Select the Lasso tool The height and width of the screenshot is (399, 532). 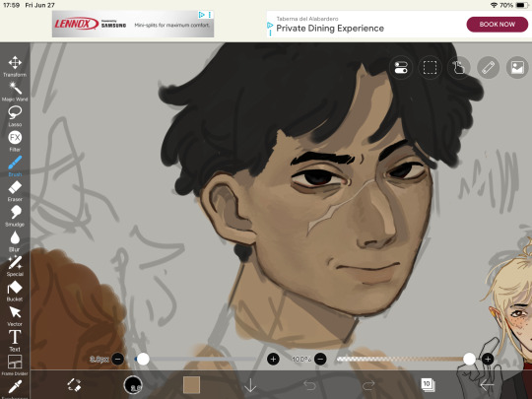[x=15, y=116]
